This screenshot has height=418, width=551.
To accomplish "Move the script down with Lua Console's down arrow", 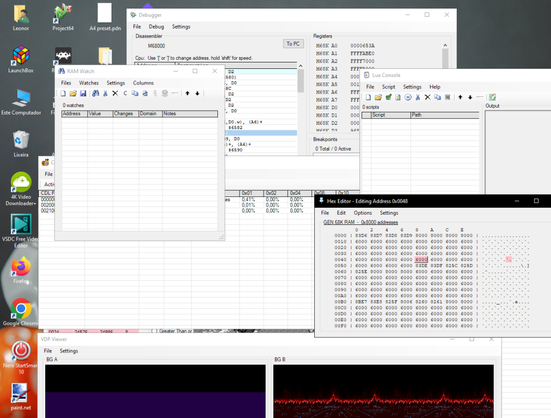I will click(470, 97).
